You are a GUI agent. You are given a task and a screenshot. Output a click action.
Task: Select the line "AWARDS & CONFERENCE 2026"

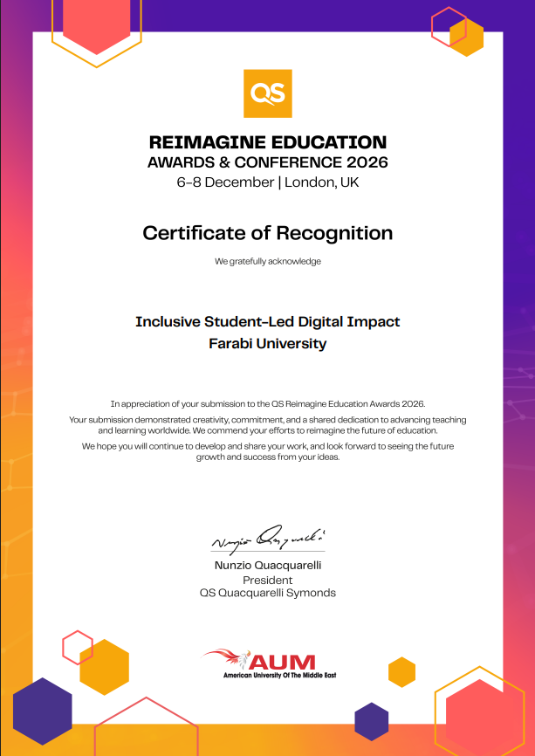267,162
